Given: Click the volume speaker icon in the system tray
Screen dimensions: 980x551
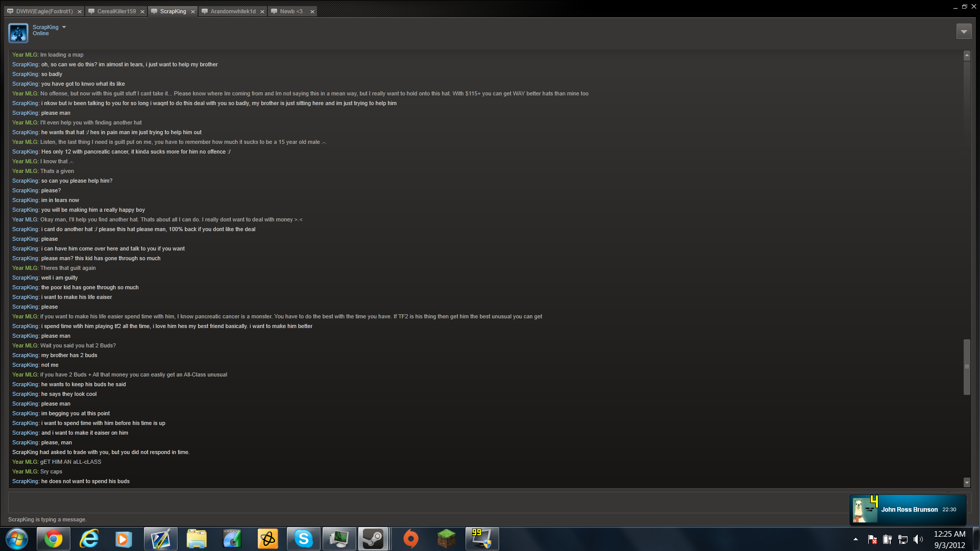Looking at the screenshot, I should [x=918, y=539].
